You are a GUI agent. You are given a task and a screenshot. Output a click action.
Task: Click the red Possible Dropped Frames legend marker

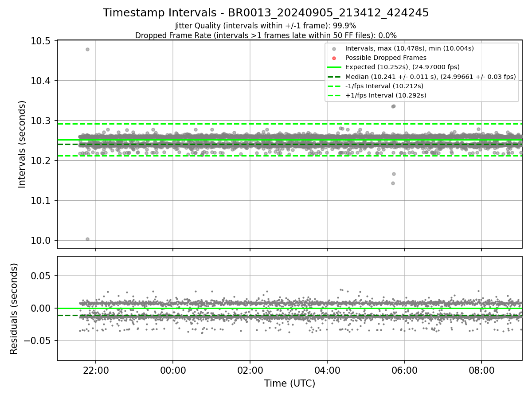[x=334, y=58]
